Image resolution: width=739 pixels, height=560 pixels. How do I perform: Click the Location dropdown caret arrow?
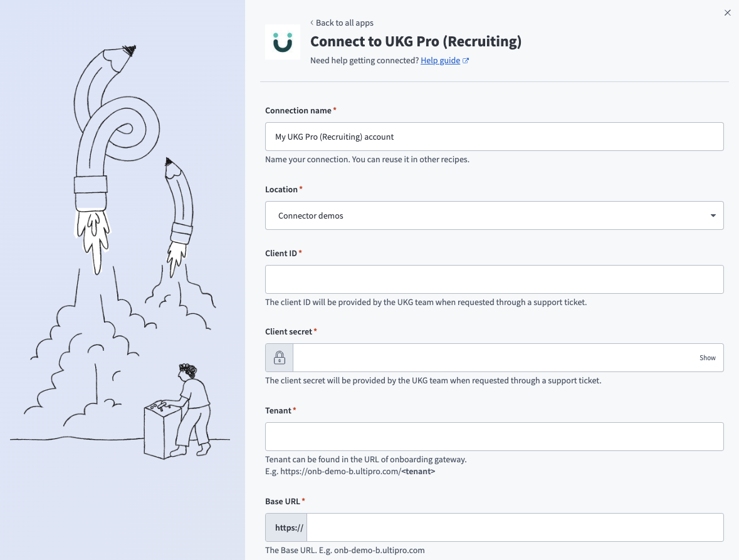pos(713,215)
